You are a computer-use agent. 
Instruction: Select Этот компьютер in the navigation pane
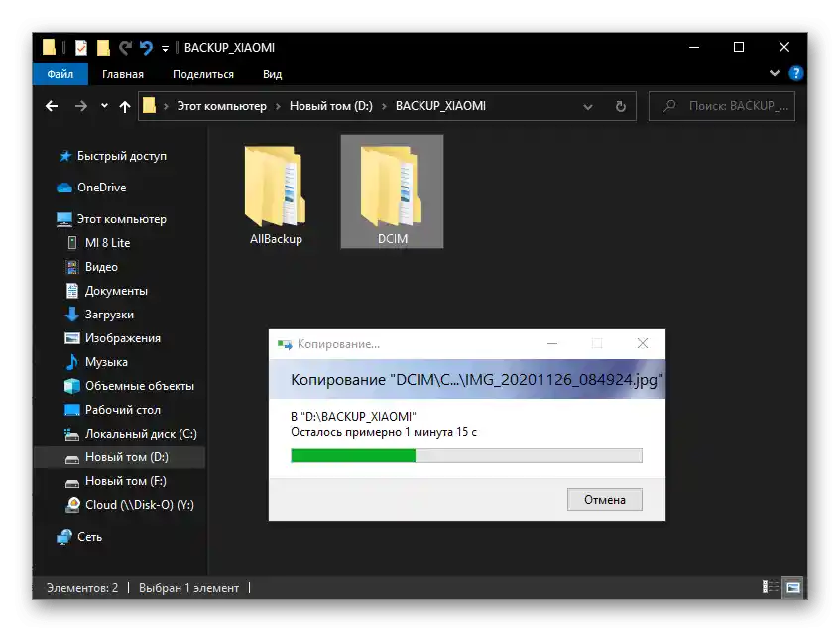(x=122, y=219)
